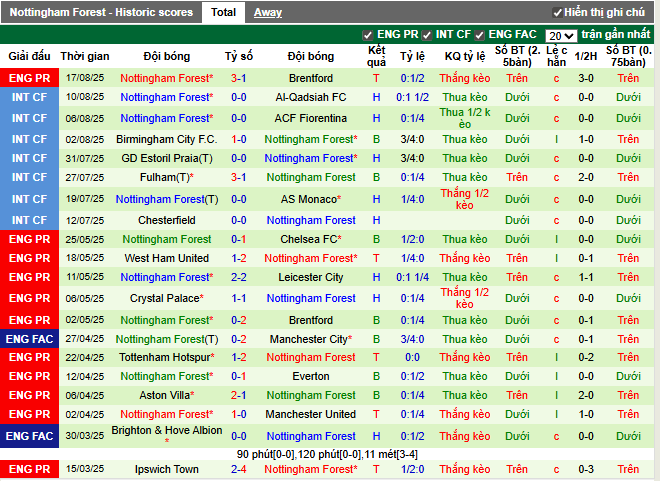Open the 3-1 score against Brentford

[x=239, y=78]
